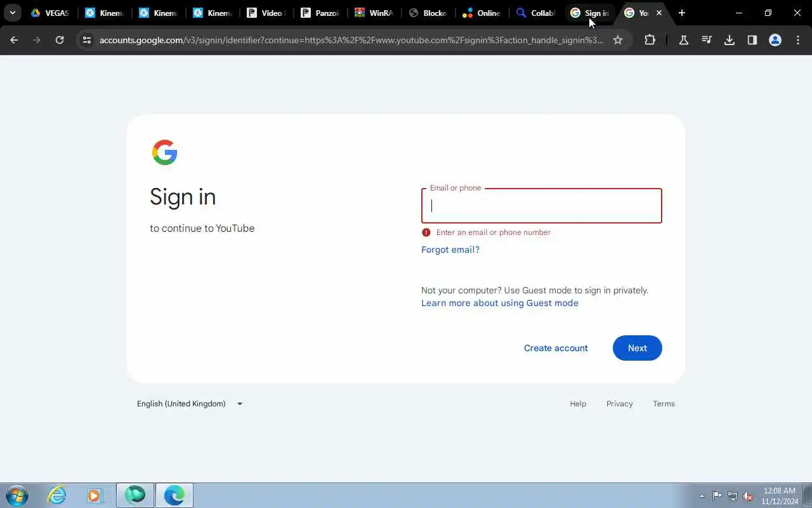The image size is (812, 508).
Task: Open the Windows Start menu
Action: click(17, 495)
